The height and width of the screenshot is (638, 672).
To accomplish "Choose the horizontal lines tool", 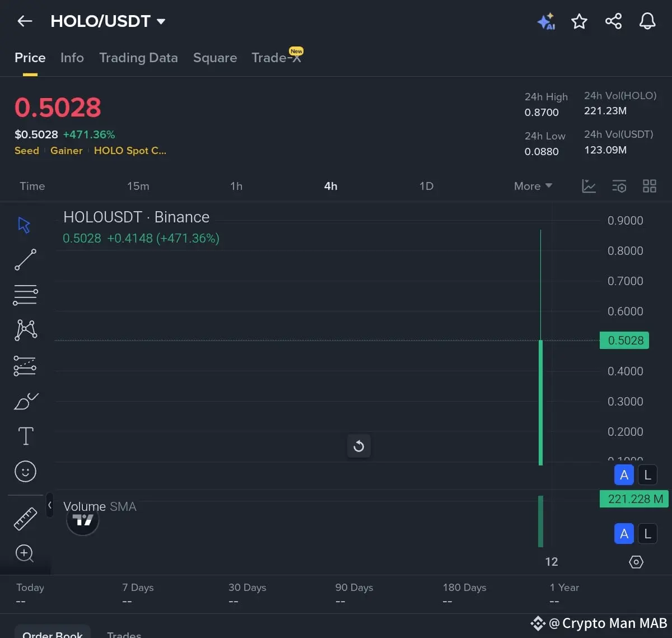I will click(25, 295).
